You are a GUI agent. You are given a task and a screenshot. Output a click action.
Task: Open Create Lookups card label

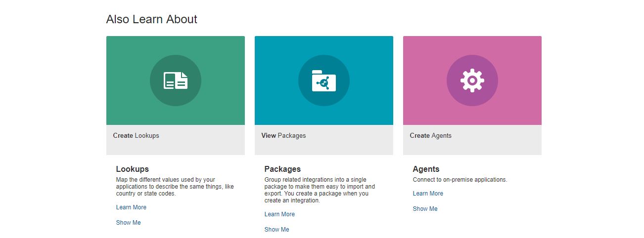click(x=136, y=135)
